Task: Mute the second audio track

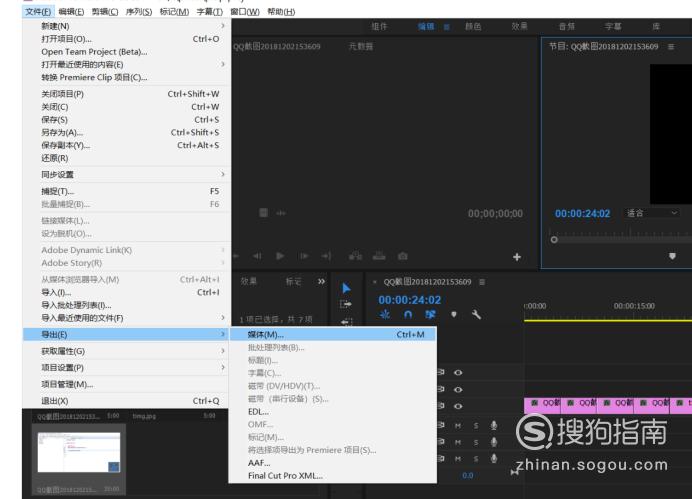Action: pos(458,442)
